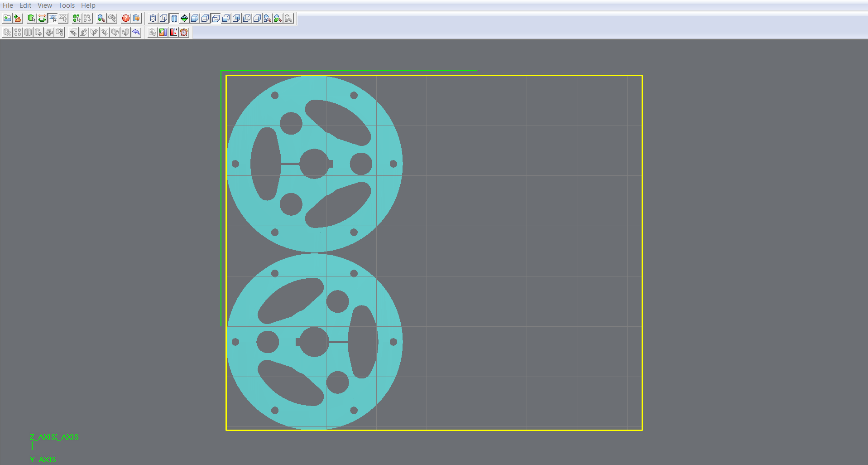The image size is (868, 465).
Task: Click the import part download-arrow icon
Action: (x=18, y=19)
